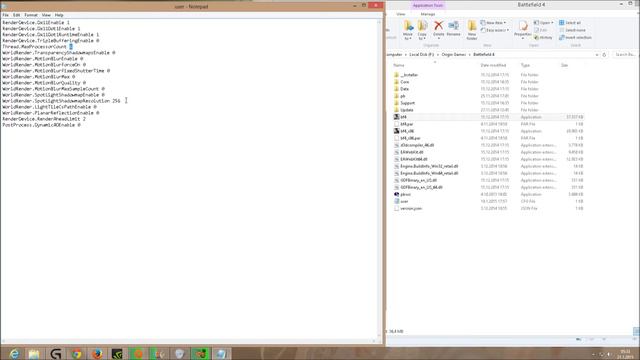Click the History icon in Open group
The image size is (640, 360).
click(543, 38)
